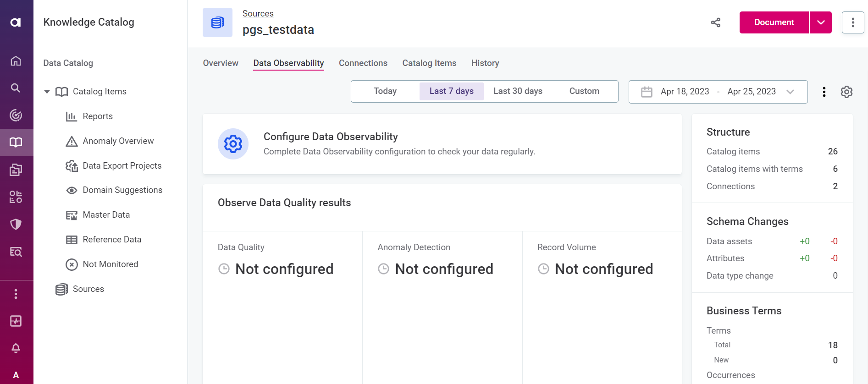This screenshot has width=868, height=384.
Task: Select the Last 30 days range
Action: (518, 91)
